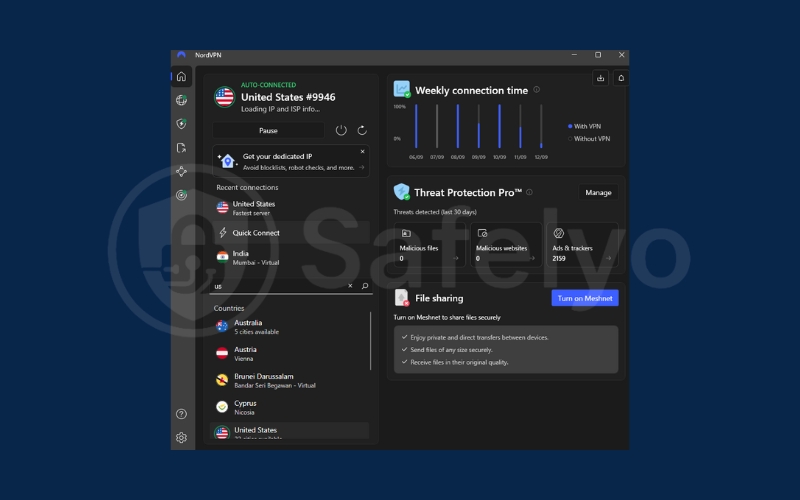
Task: Select Australia in Countries list
Action: click(289, 327)
